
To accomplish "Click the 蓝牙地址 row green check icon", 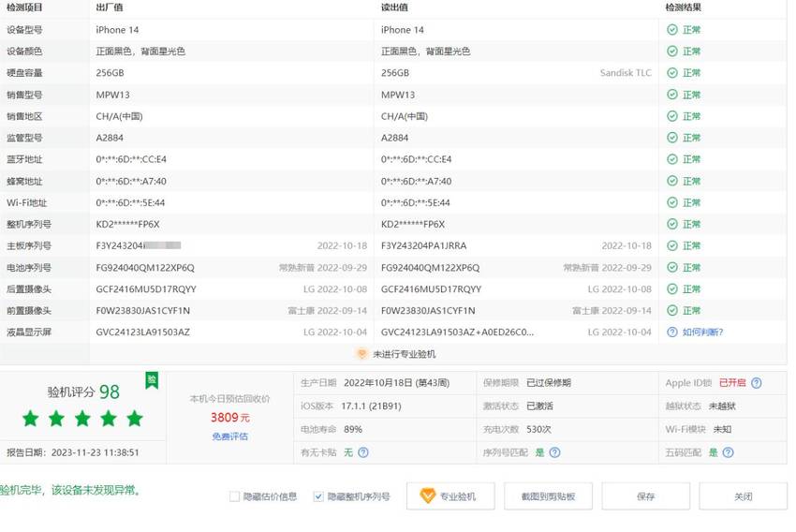I will click(672, 159).
